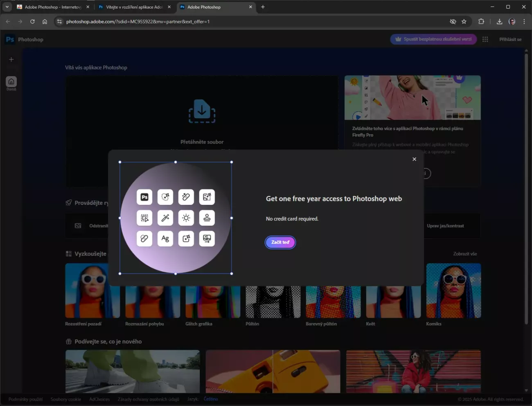Viewport: 532px width, 406px height.
Task: Click Přihlásit se link
Action: [510, 39]
